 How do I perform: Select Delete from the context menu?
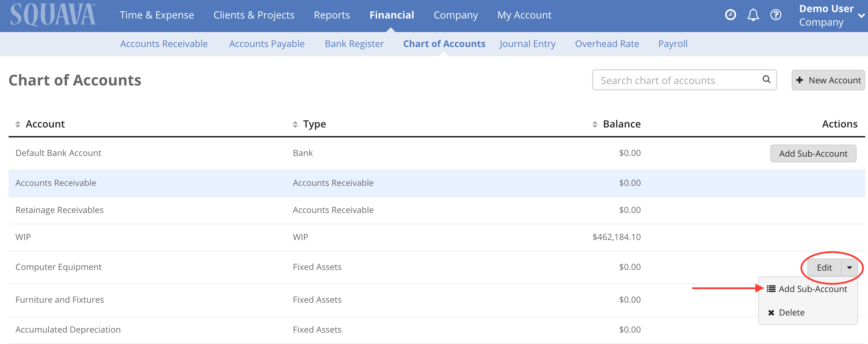click(x=792, y=312)
